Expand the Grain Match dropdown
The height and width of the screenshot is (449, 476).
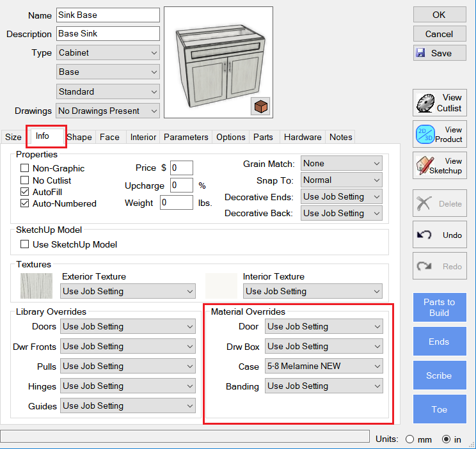(342, 164)
